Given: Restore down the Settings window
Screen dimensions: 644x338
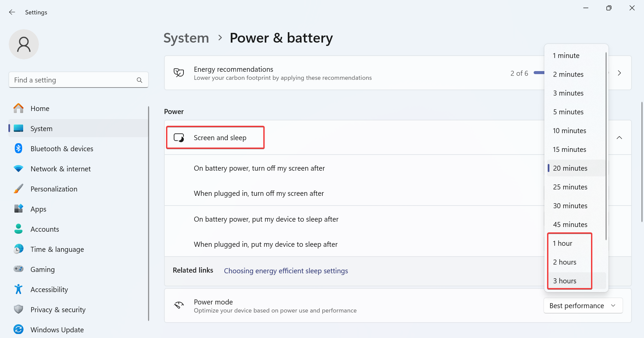Looking at the screenshot, I should point(609,8).
